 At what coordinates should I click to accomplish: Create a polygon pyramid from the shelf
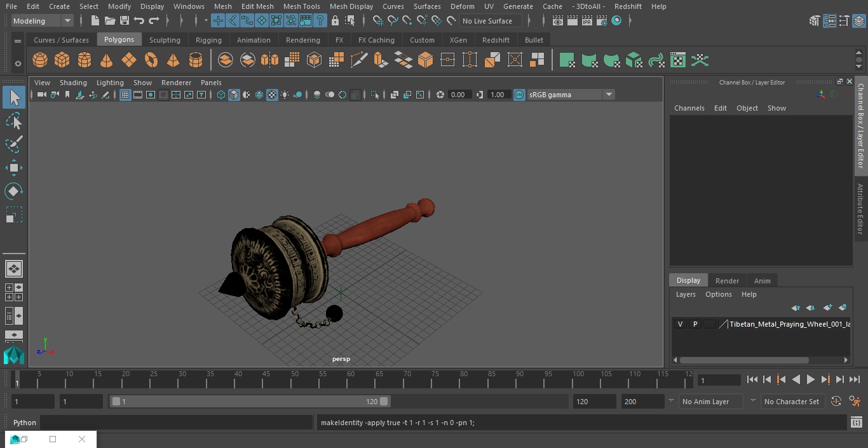pyautogui.click(x=173, y=60)
